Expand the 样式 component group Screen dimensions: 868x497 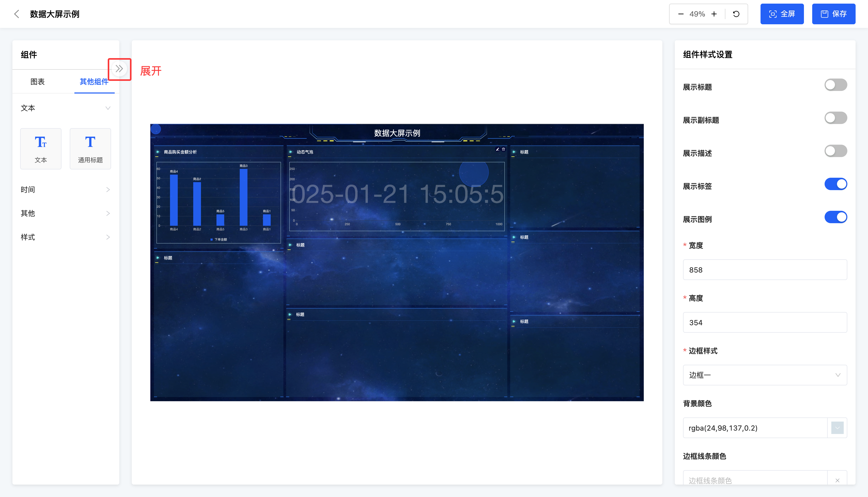click(65, 237)
